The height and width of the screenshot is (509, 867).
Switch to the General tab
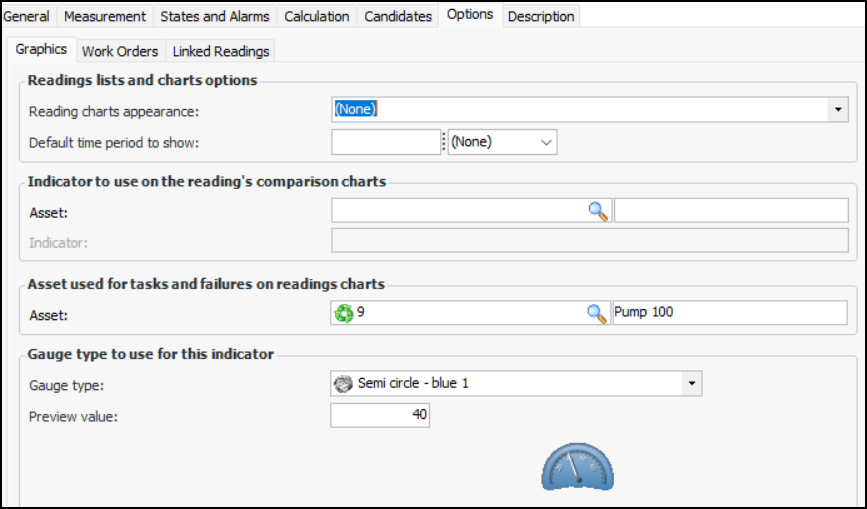tap(26, 16)
